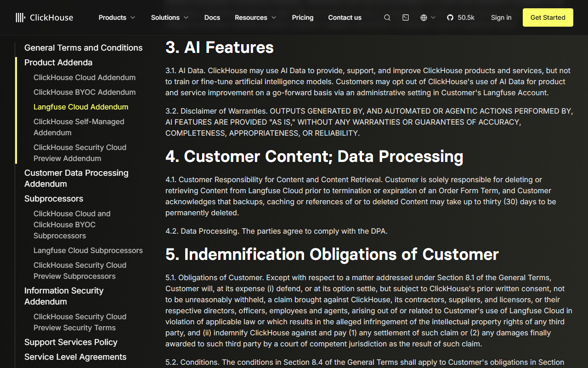Go to the Docs menu item
Image resolution: width=588 pixels, height=368 pixels.
pos(212,17)
